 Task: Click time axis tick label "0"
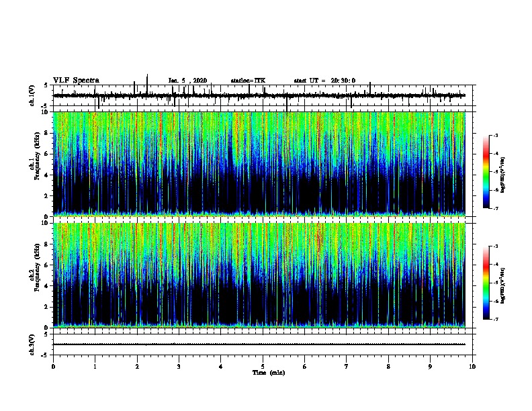point(53,367)
